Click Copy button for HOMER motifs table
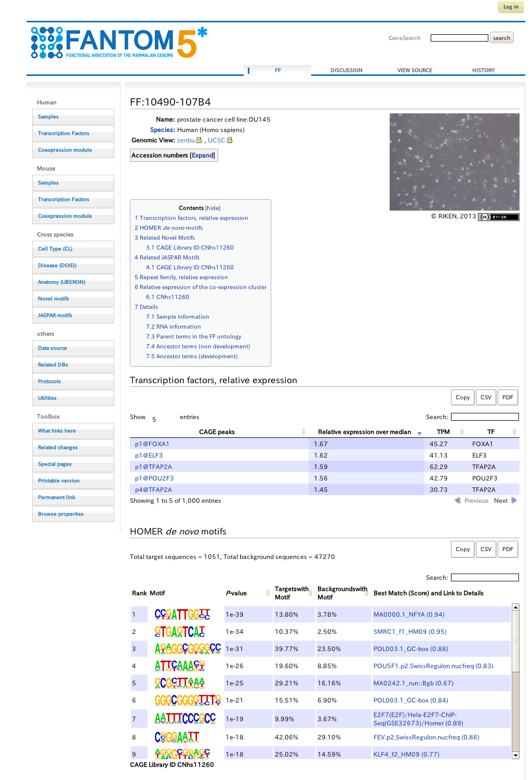This screenshot has height=780, width=532. (462, 549)
